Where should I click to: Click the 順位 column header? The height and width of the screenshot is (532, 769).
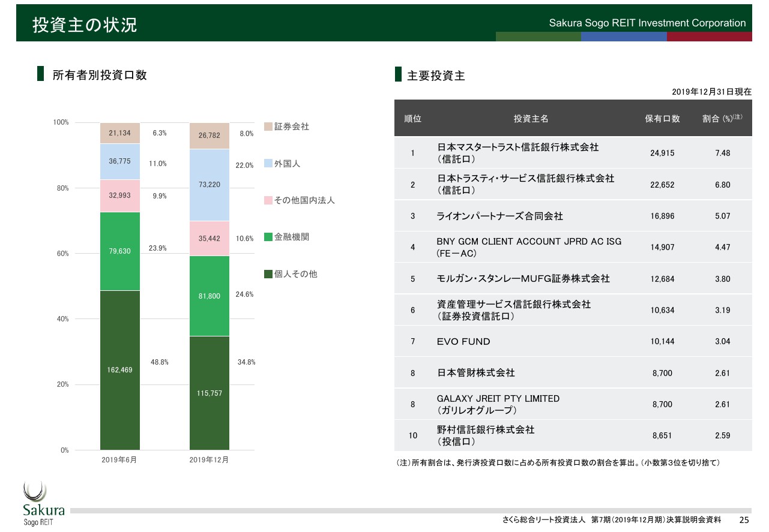[x=413, y=119]
